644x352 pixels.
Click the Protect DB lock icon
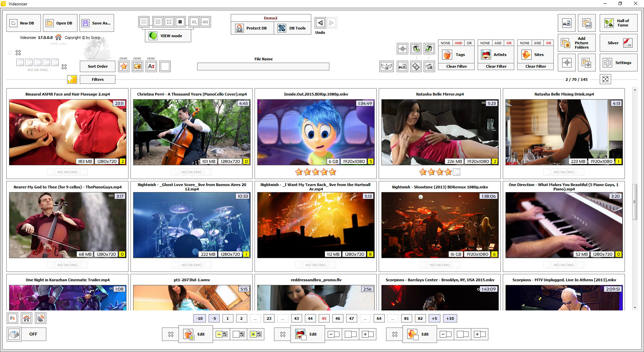coord(239,28)
